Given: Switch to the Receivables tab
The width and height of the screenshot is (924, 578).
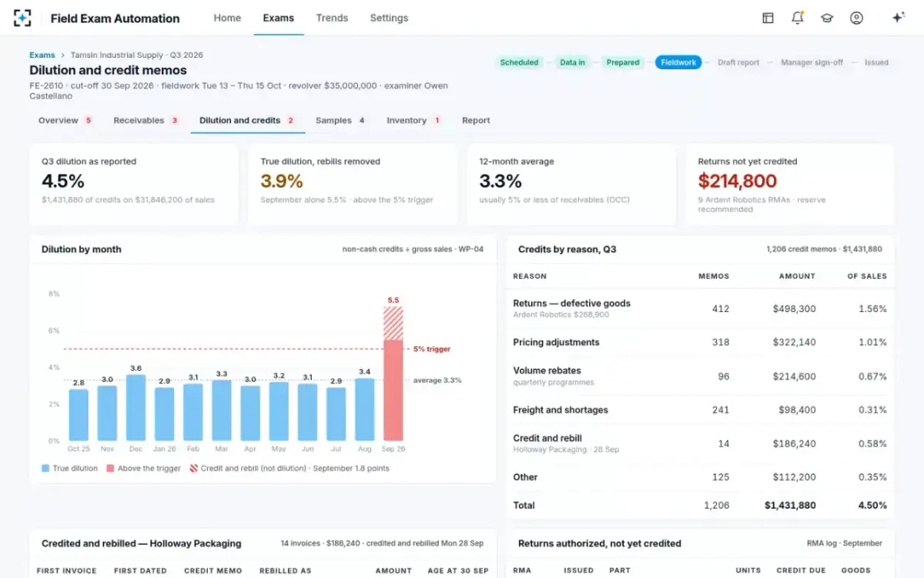Looking at the screenshot, I should 146,120.
